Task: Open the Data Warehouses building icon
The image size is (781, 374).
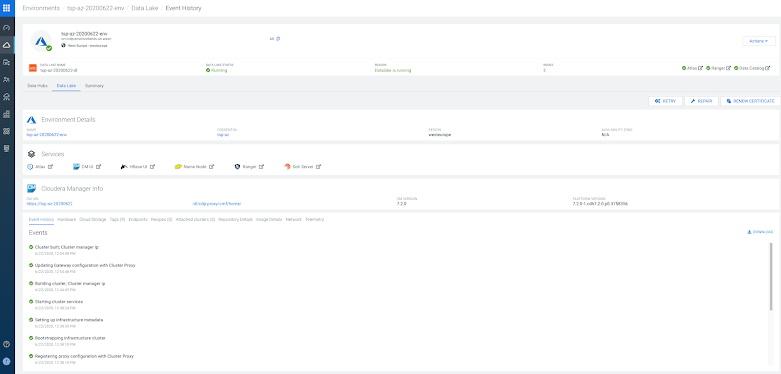Action: tap(6, 114)
